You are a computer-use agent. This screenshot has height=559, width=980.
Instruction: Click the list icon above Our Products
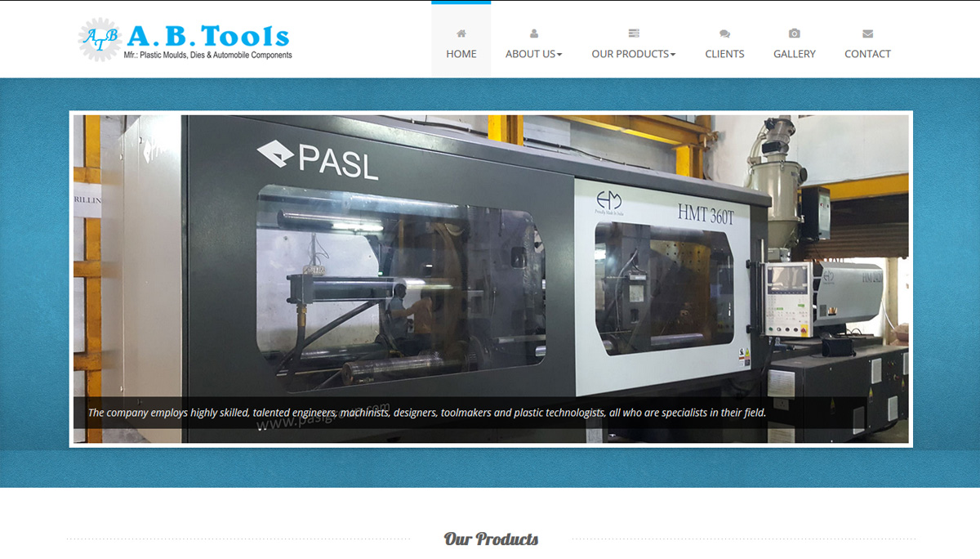click(634, 34)
